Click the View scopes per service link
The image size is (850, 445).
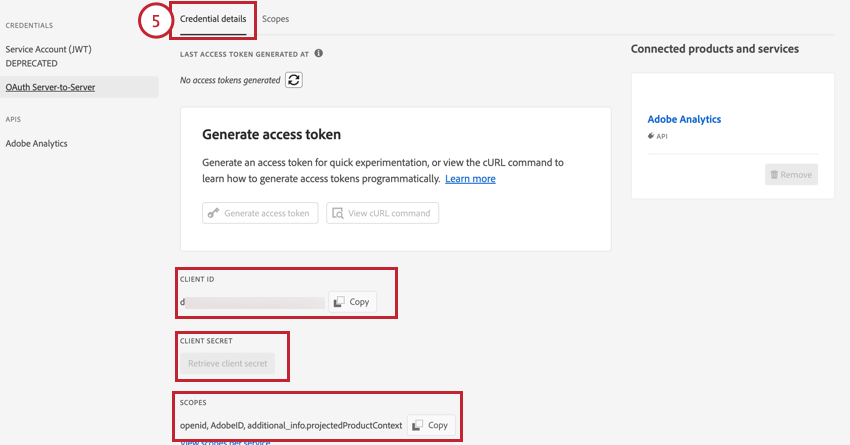[225, 442]
